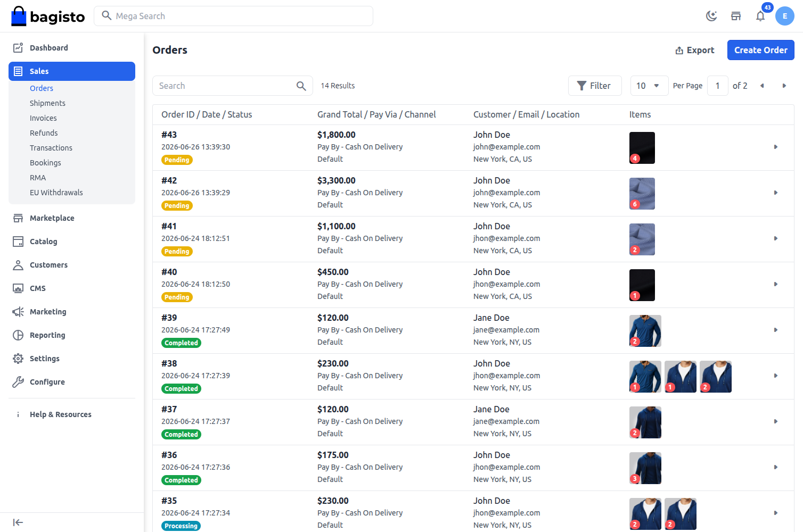
Task: Open the user avatar E menu
Action: pos(785,16)
